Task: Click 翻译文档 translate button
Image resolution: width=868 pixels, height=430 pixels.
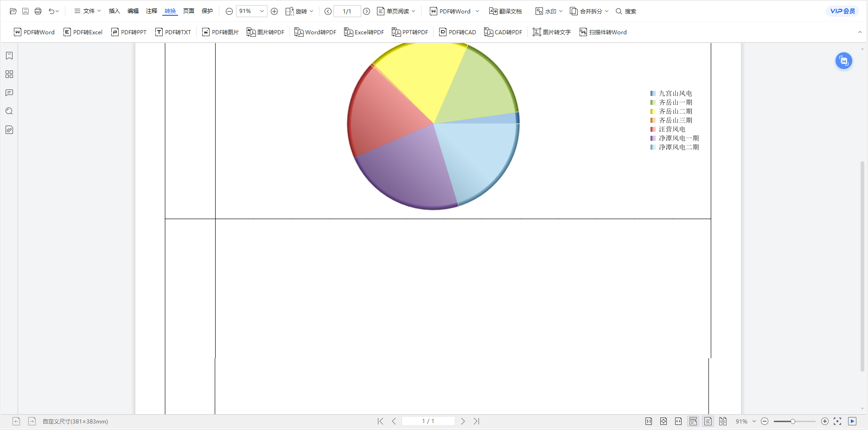Action: pos(505,11)
